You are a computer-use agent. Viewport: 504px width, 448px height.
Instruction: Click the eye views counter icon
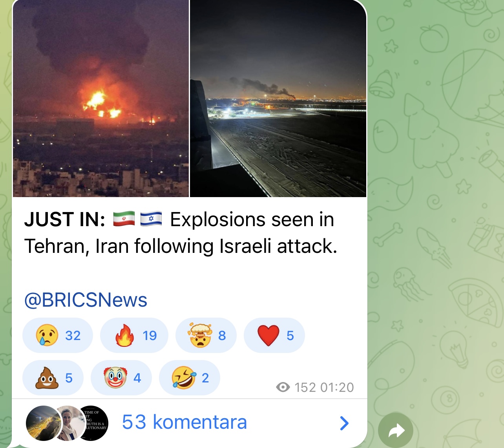(x=283, y=387)
